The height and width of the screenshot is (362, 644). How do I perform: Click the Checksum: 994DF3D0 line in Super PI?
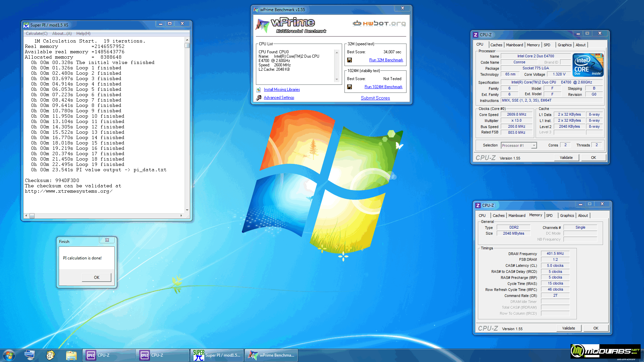(52, 181)
